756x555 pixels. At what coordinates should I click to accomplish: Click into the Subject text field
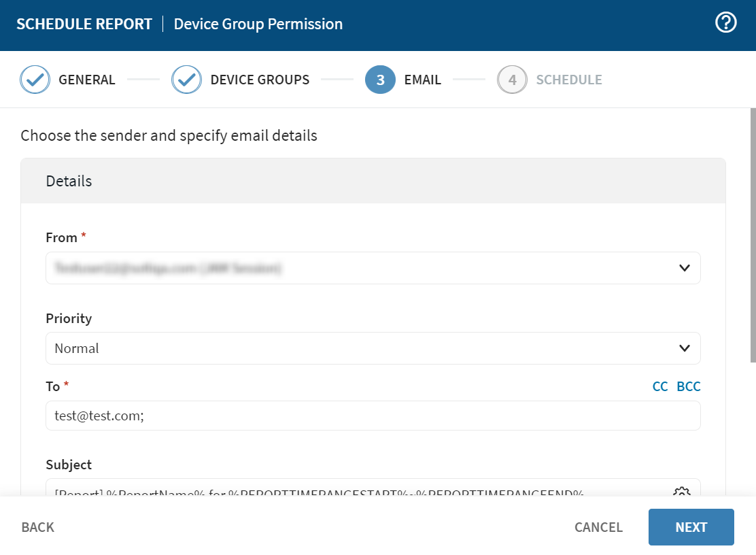click(x=354, y=490)
